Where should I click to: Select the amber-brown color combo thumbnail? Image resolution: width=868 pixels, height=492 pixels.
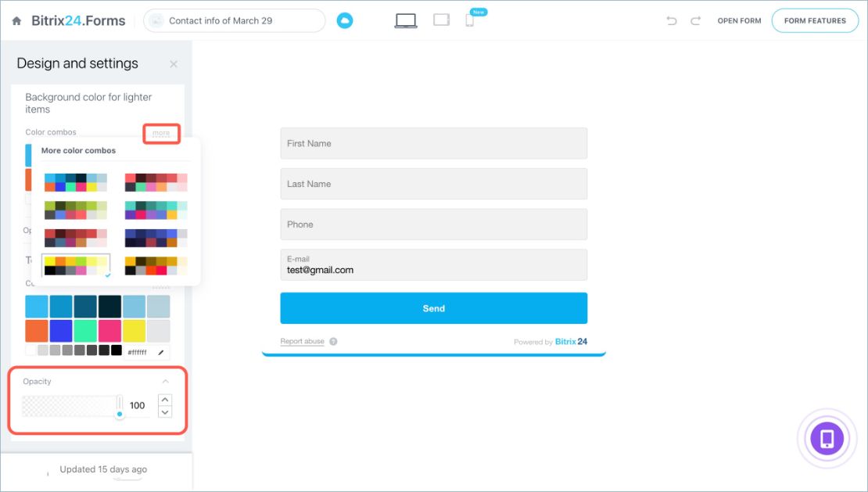tap(156, 266)
